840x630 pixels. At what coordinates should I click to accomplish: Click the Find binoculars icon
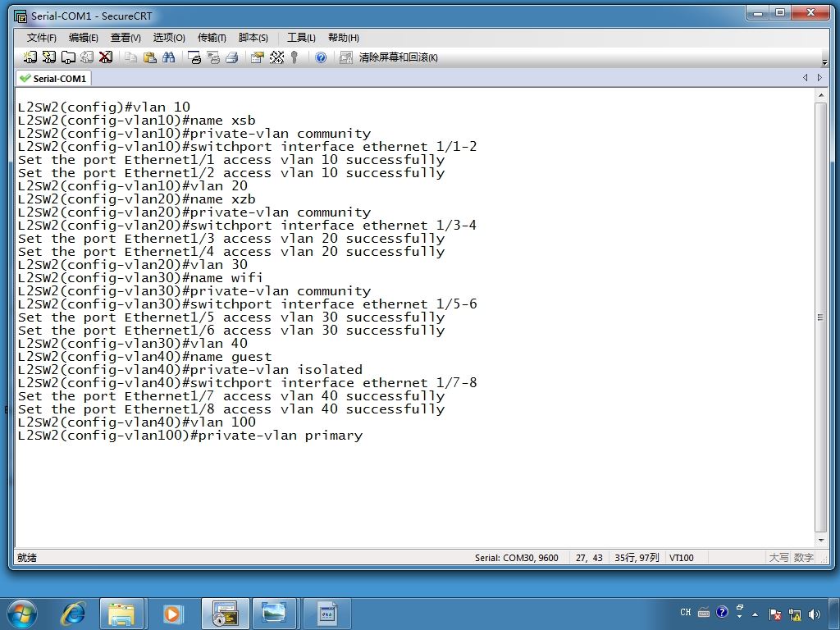(x=169, y=57)
